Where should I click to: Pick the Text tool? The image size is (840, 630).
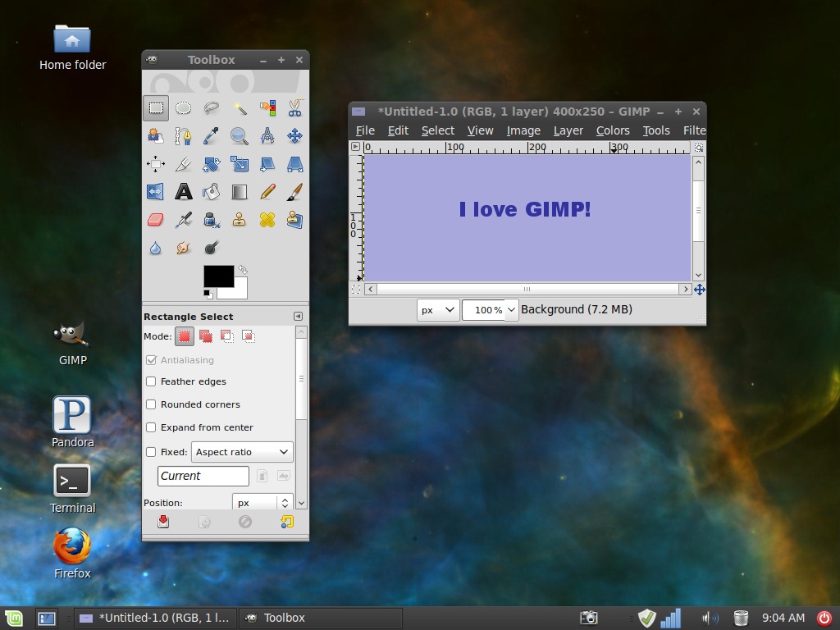tap(184, 192)
